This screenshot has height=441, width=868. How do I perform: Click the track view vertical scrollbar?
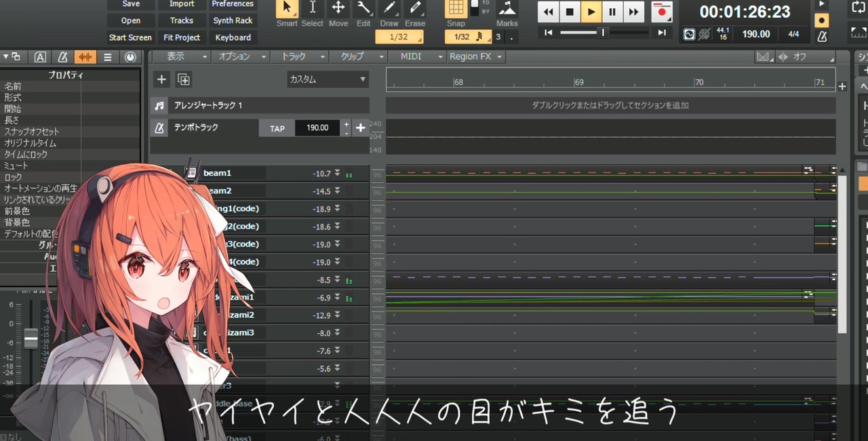(842, 254)
